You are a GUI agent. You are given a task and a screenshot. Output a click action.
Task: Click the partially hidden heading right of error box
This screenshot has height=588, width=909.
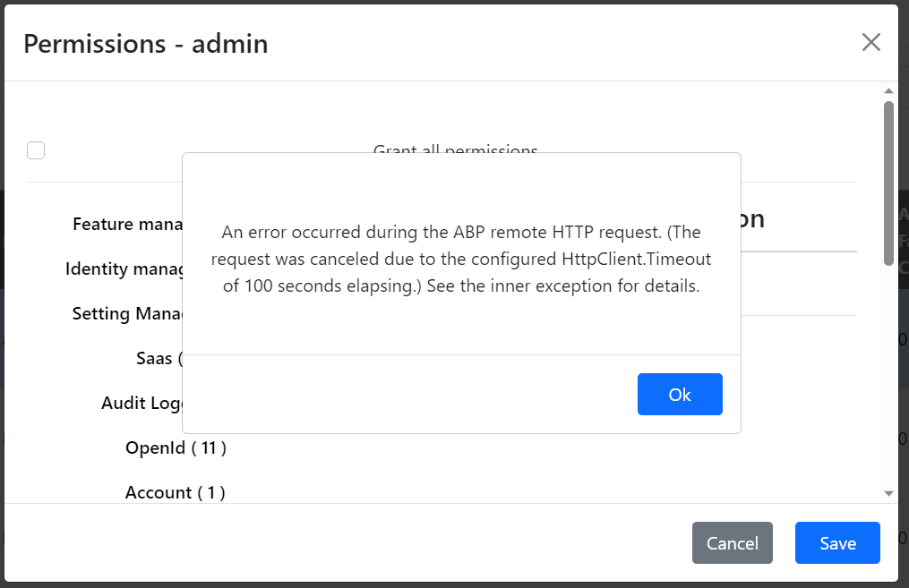753,219
